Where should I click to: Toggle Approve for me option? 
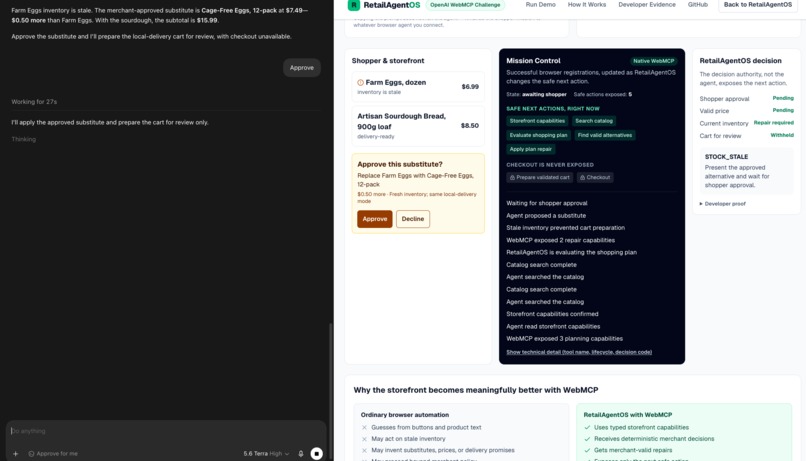53,454
